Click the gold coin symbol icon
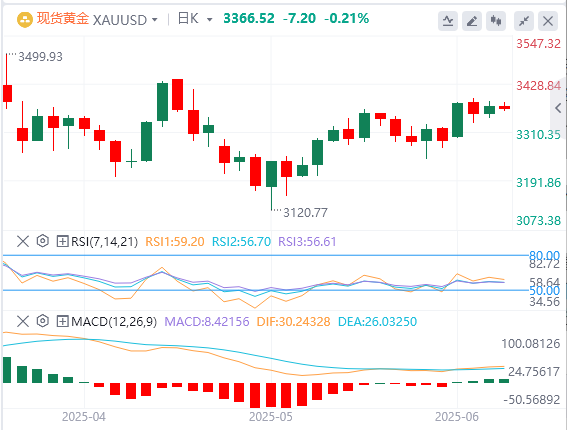The width and height of the screenshot is (567, 430). (x=25, y=20)
